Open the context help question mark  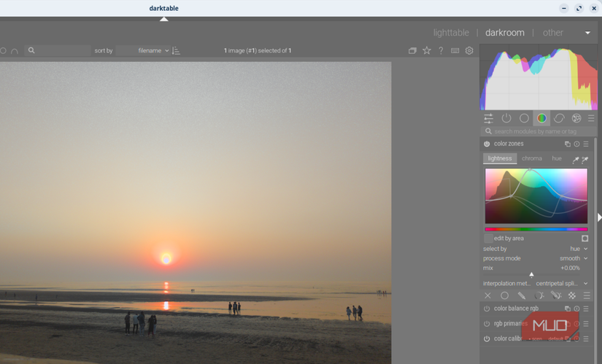pos(441,50)
